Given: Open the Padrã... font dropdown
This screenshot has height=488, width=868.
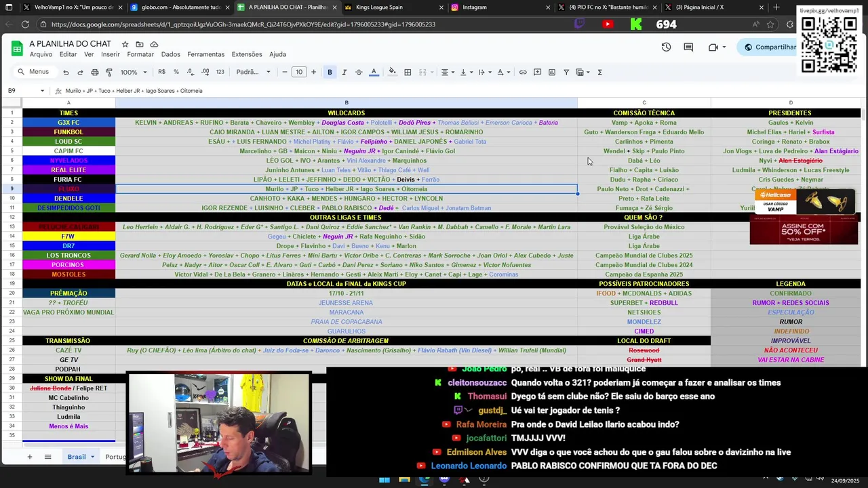Looking at the screenshot, I should click(x=253, y=72).
